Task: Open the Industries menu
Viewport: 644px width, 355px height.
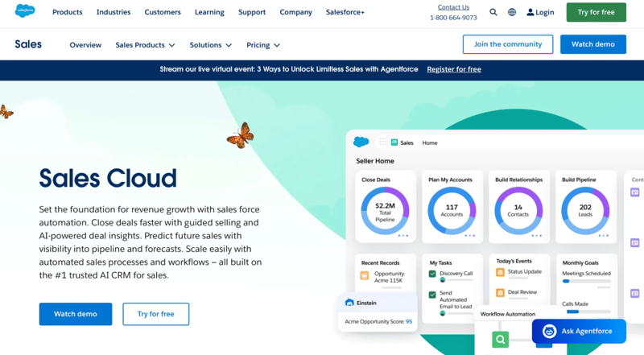Action: (114, 12)
